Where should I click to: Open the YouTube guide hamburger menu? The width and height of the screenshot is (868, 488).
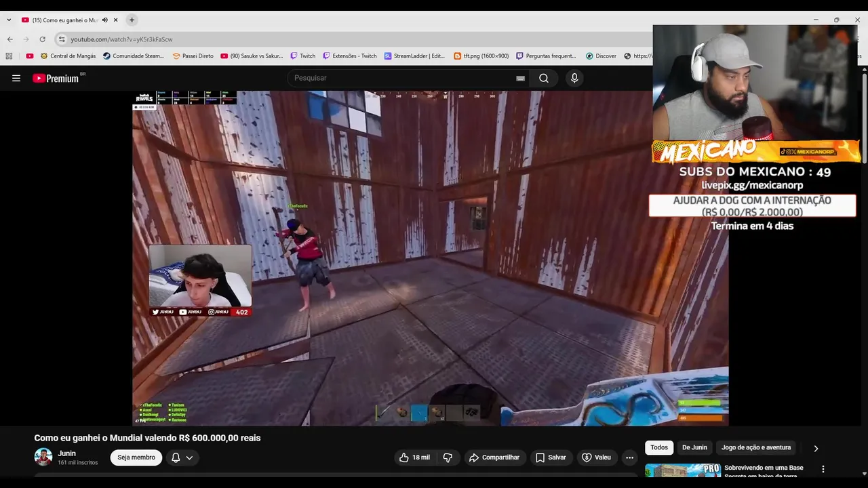16,78
